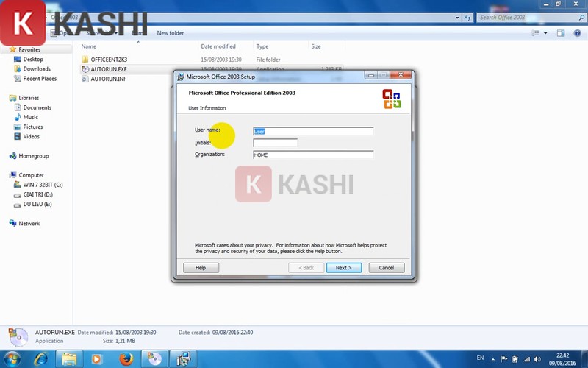588x368 pixels.
Task: Toggle the Explorer preview pane icon
Action: (560, 33)
